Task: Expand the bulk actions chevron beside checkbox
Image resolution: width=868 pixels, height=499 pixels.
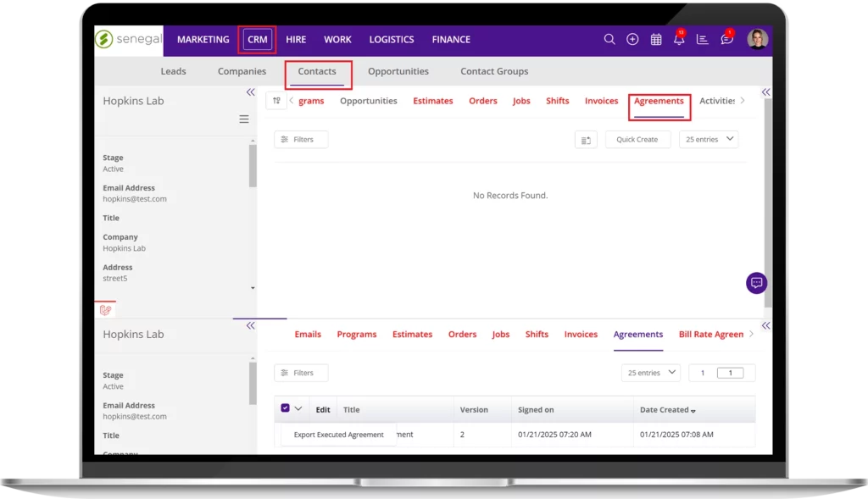Action: point(298,408)
